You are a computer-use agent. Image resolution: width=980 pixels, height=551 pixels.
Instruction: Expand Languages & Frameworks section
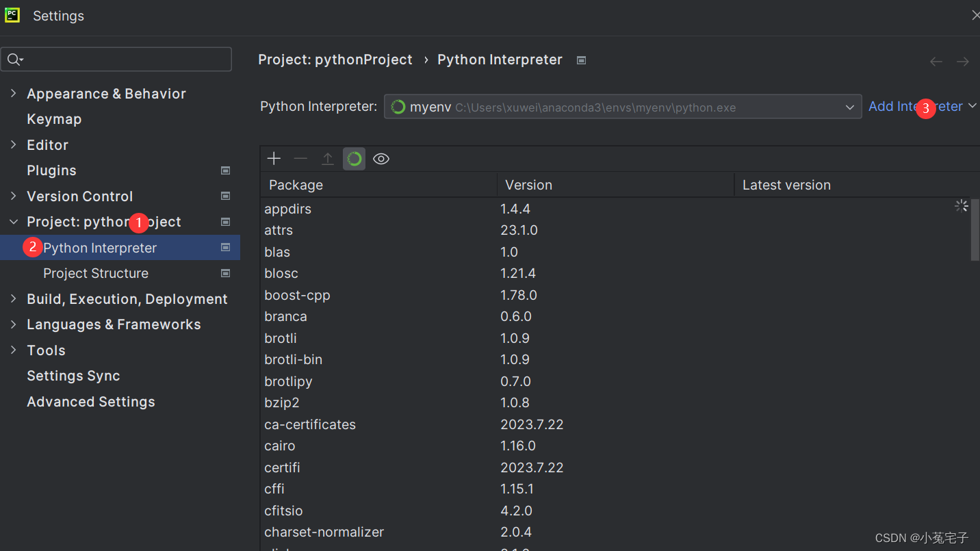click(13, 324)
